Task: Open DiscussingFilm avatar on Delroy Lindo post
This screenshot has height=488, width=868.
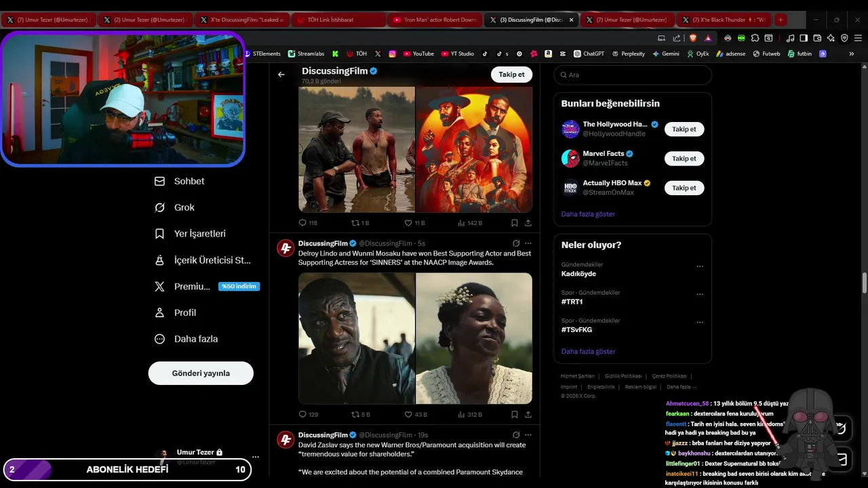Action: 285,248
